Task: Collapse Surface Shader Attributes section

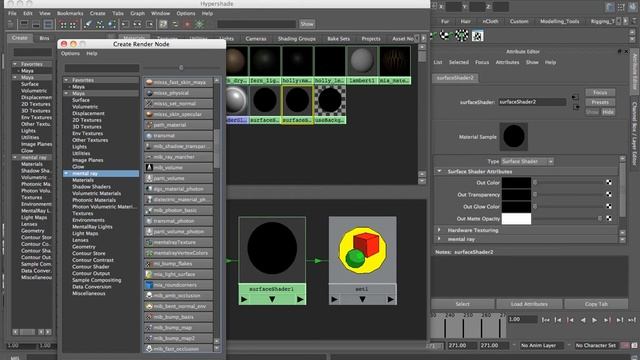Action: point(440,171)
